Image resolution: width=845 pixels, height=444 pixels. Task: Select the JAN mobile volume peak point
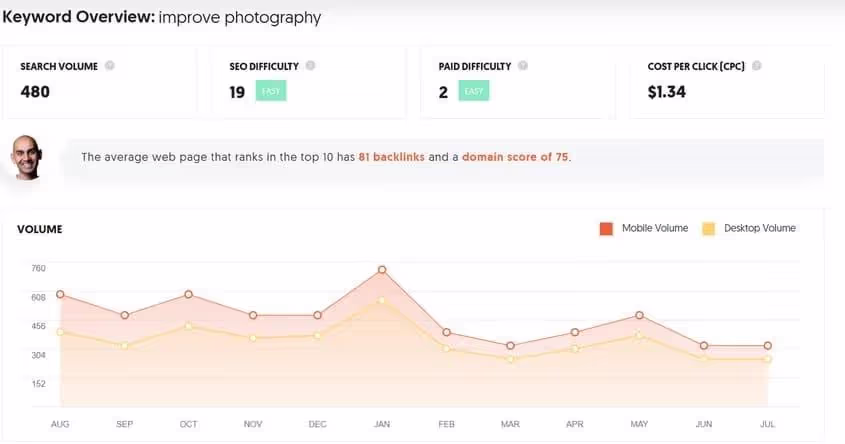pyautogui.click(x=382, y=269)
